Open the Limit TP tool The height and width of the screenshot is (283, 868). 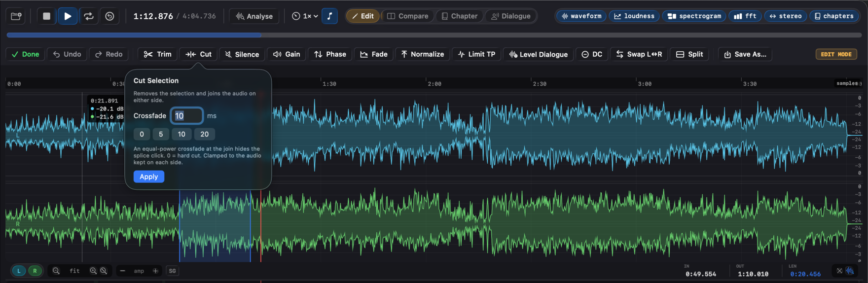(x=476, y=54)
